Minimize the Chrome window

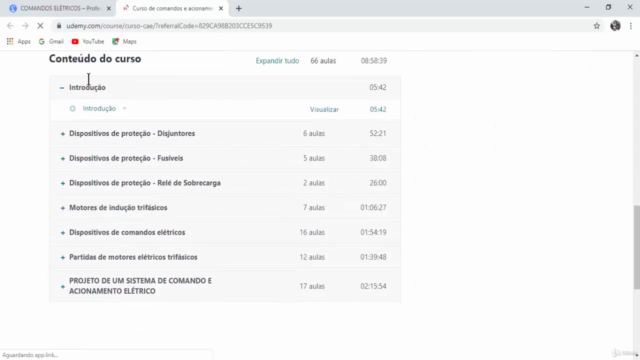tap(587, 7)
